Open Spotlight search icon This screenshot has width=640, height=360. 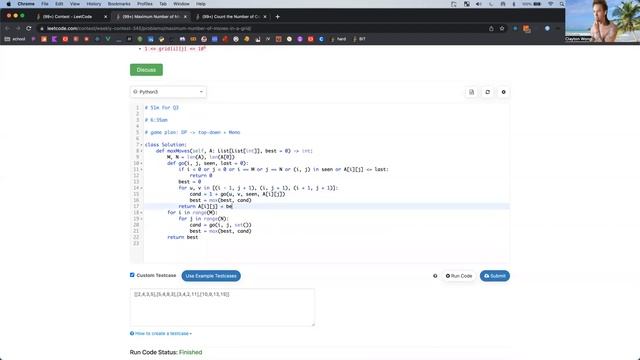tap(562, 4)
